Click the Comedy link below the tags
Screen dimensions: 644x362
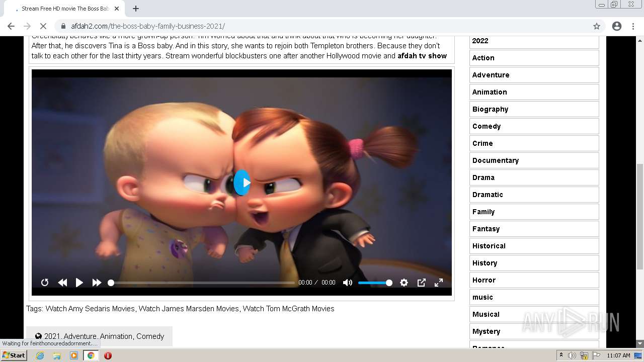coord(150,336)
